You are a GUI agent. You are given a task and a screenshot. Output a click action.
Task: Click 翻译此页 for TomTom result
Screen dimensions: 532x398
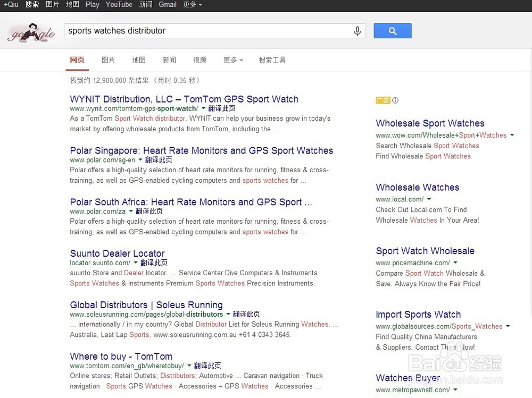207,366
